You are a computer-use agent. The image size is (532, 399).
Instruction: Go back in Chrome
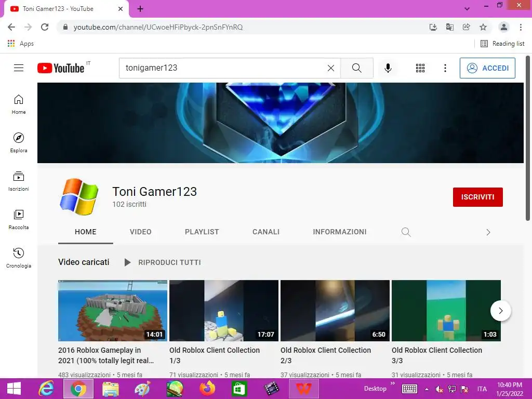tap(11, 27)
